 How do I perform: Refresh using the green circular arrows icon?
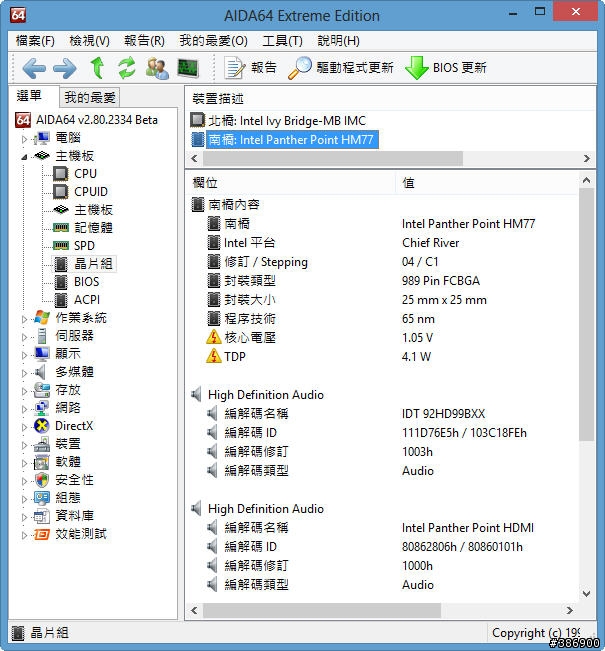[127, 68]
